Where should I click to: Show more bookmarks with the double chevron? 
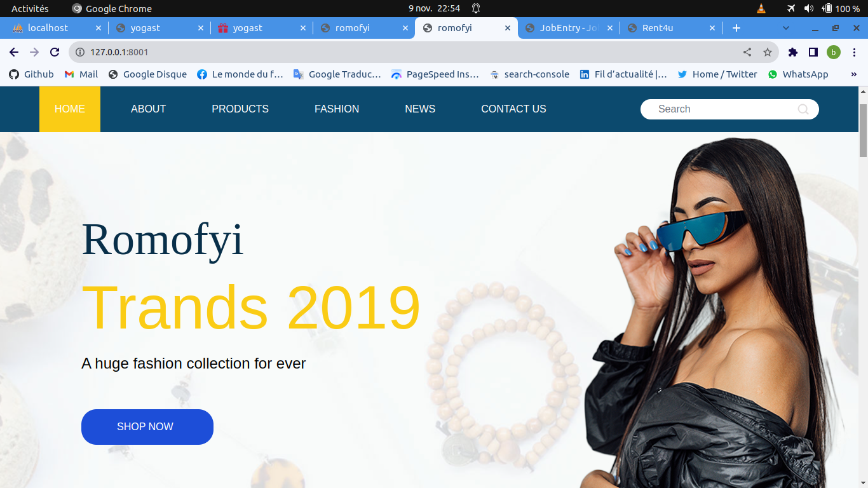click(x=853, y=74)
